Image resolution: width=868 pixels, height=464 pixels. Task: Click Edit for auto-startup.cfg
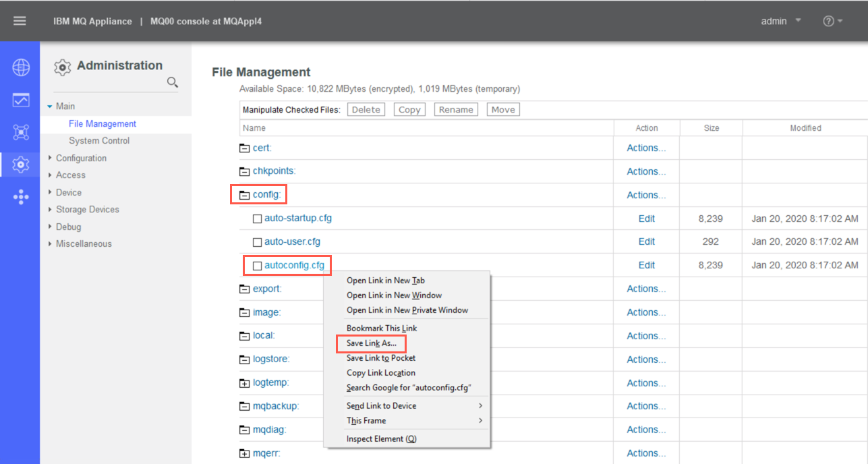point(647,219)
